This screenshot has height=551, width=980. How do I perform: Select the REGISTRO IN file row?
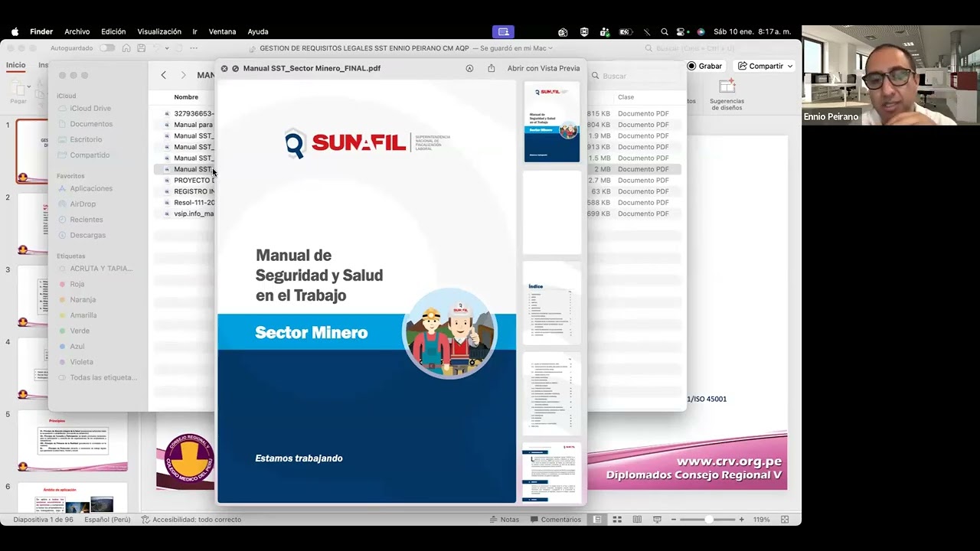(189, 191)
